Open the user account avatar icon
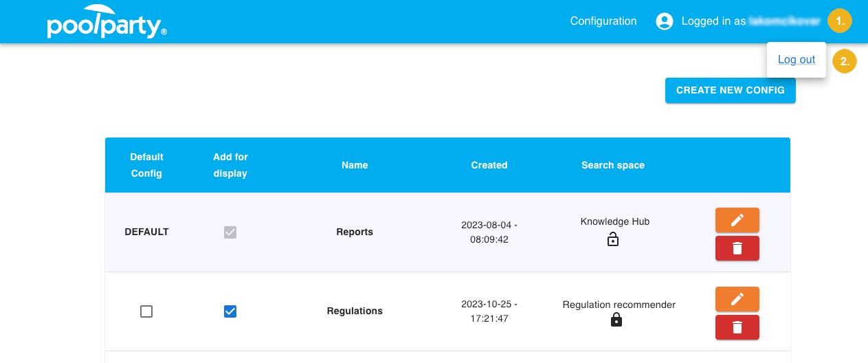Viewport: 868px width, 363px height. coord(665,21)
